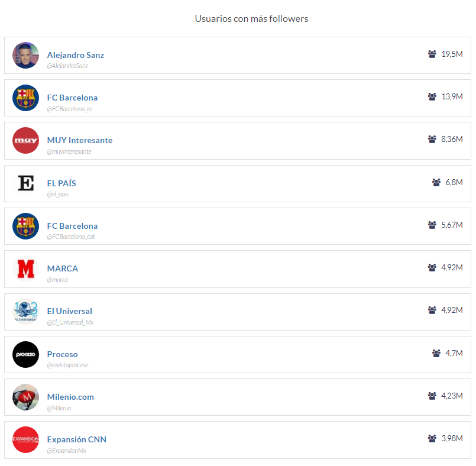Click the El Universal avatar logo

25,311
